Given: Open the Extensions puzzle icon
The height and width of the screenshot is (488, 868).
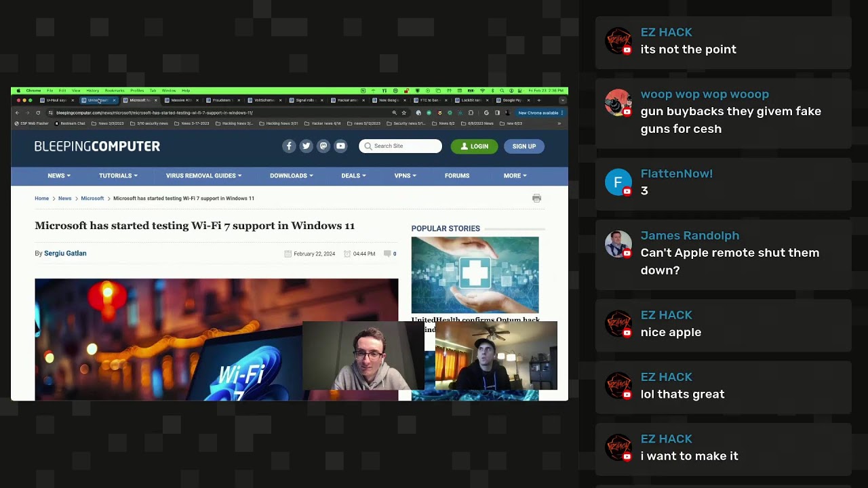Looking at the screenshot, I should [471, 113].
